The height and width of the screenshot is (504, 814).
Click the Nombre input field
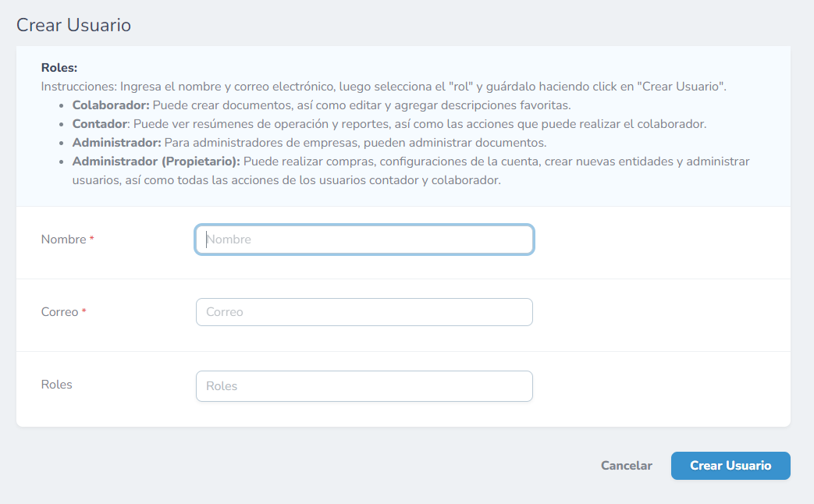[364, 239]
